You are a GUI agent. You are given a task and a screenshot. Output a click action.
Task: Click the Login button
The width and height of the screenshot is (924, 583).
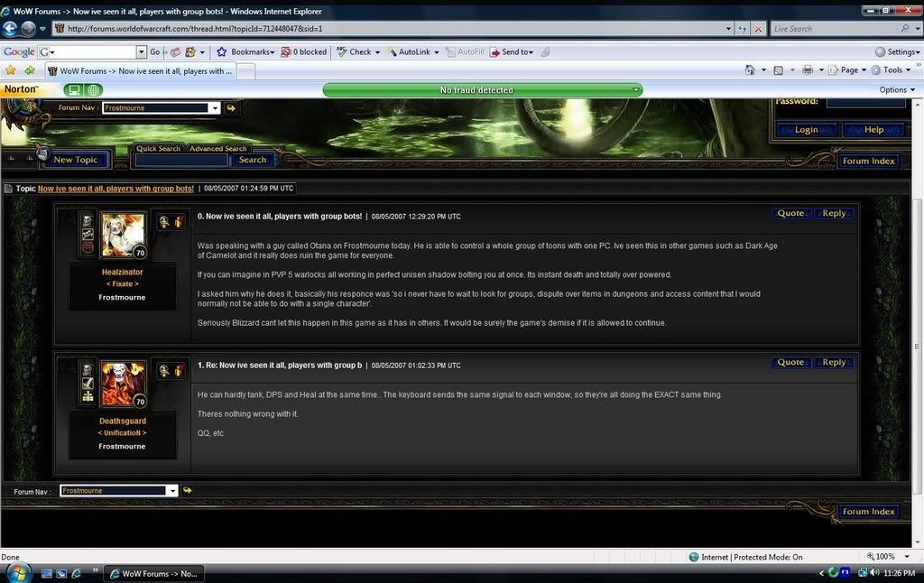(x=806, y=130)
